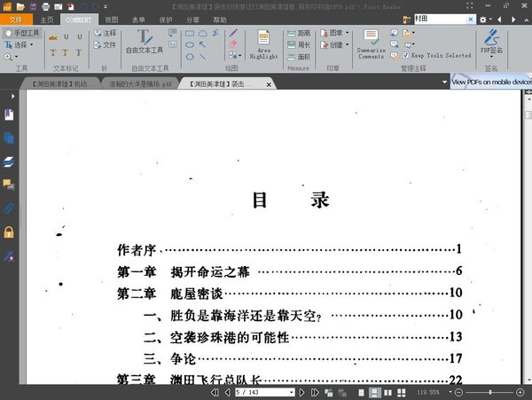Select the Pencil drawing tool

tap(233, 33)
